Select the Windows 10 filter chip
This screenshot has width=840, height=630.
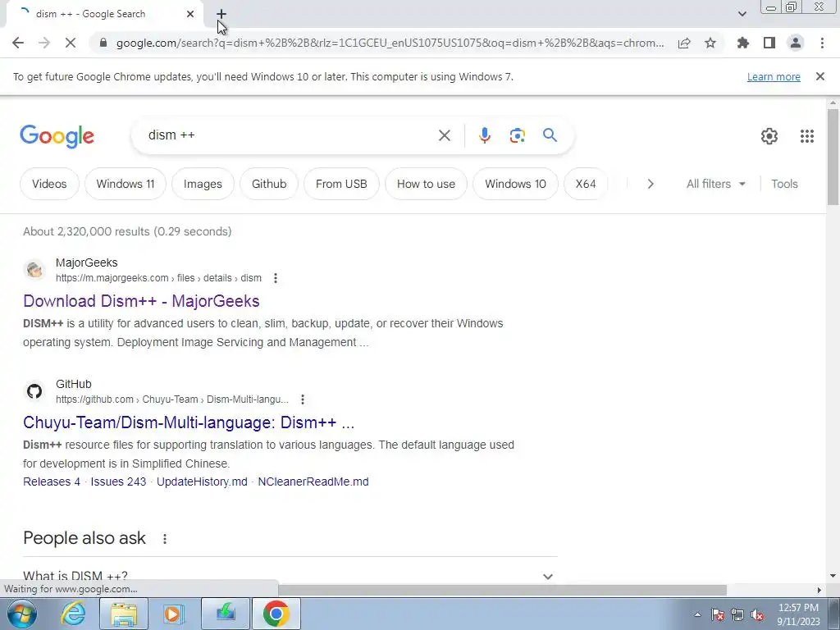point(515,184)
